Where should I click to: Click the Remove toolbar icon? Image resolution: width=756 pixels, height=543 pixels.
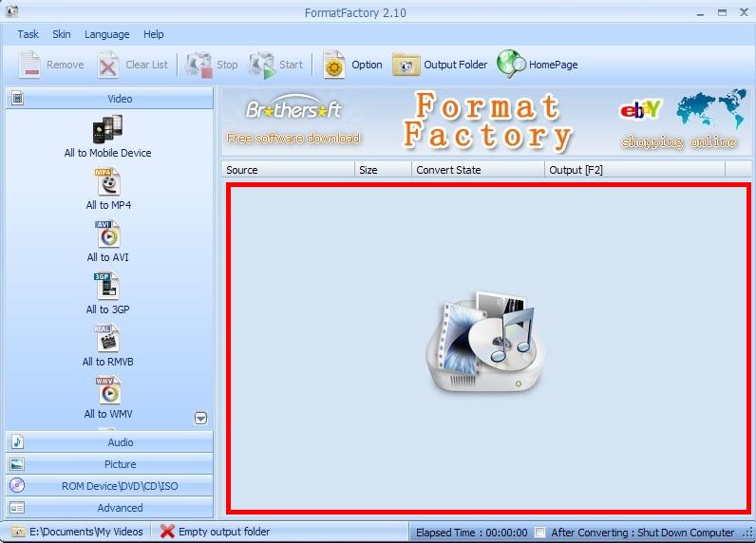[29, 65]
